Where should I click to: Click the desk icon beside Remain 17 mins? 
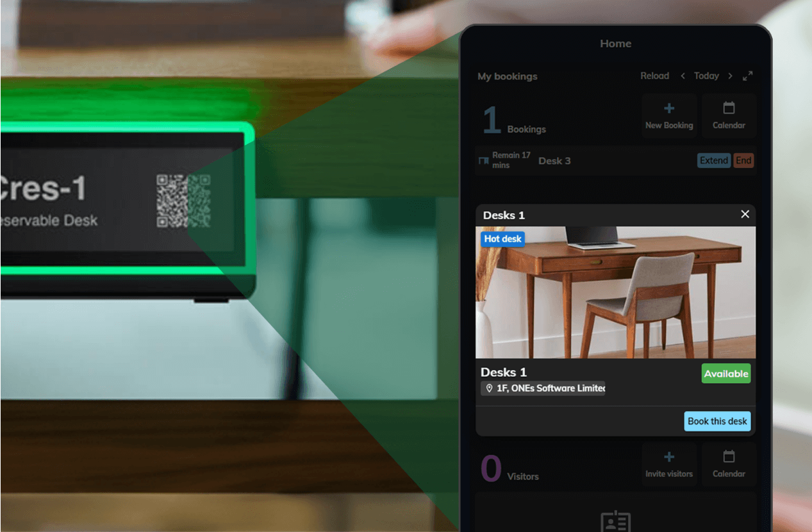pyautogui.click(x=483, y=160)
